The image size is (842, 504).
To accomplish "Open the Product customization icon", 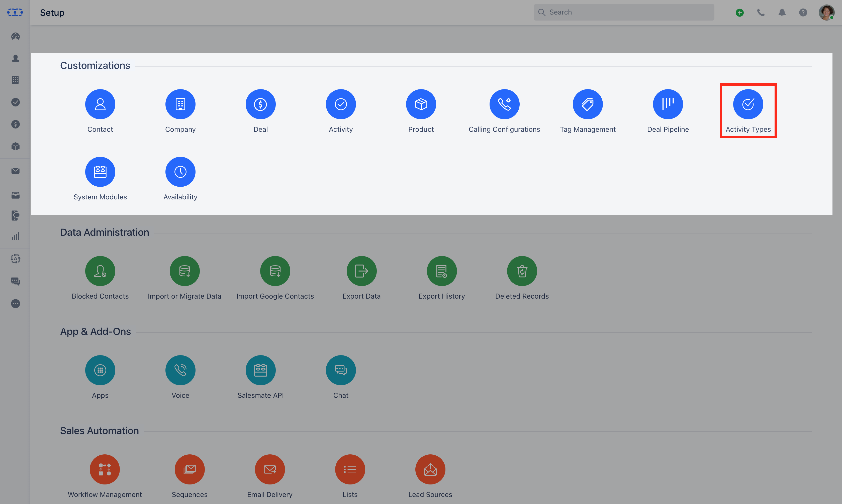I will [x=421, y=104].
